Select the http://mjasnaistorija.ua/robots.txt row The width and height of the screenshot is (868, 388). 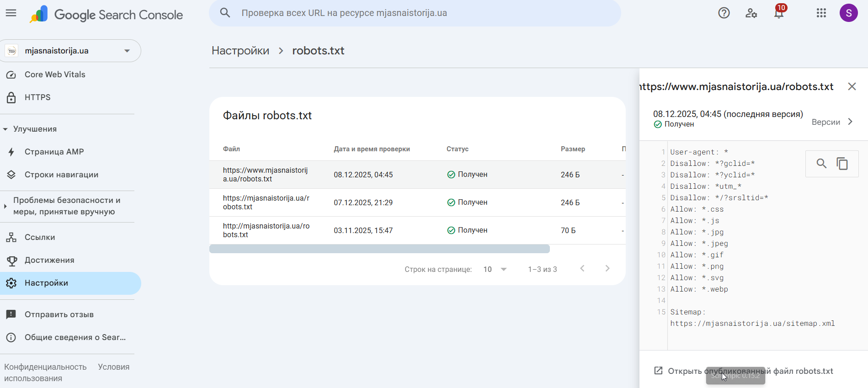[417, 230]
